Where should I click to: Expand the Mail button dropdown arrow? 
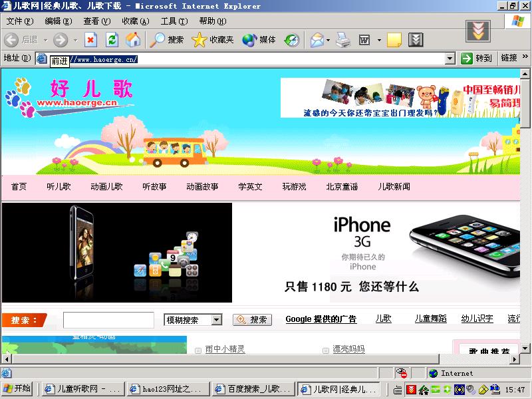pyautogui.click(x=328, y=40)
